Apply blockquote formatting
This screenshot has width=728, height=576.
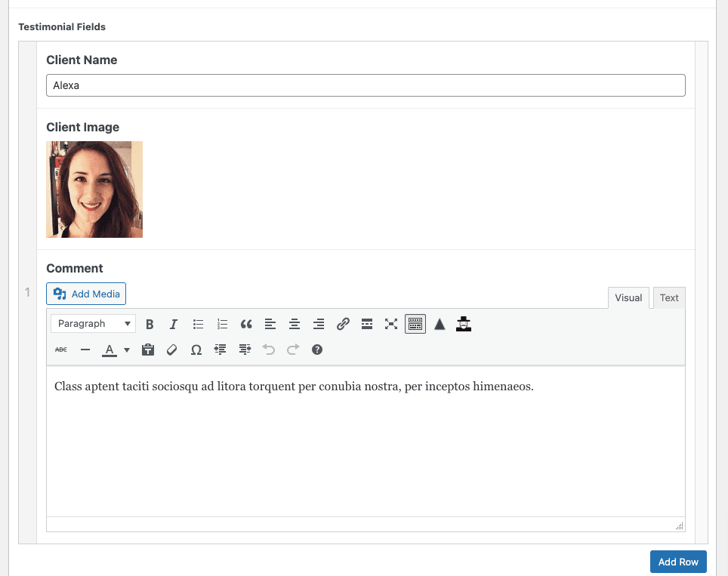tap(246, 324)
